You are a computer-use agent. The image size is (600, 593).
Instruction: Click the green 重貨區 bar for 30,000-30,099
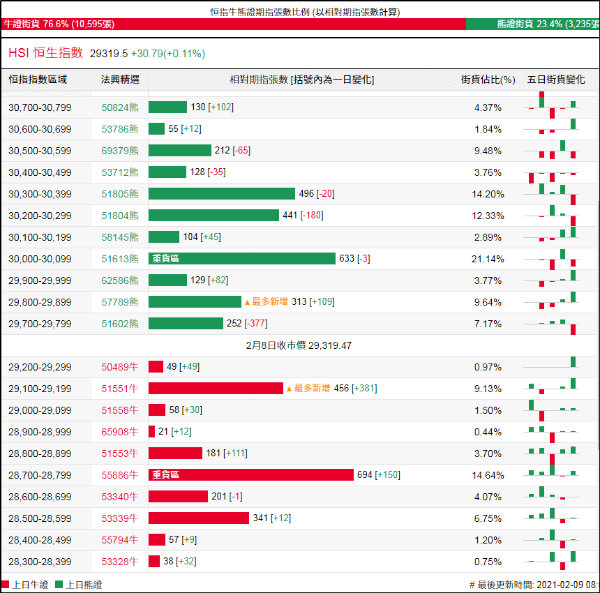pyautogui.click(x=242, y=259)
